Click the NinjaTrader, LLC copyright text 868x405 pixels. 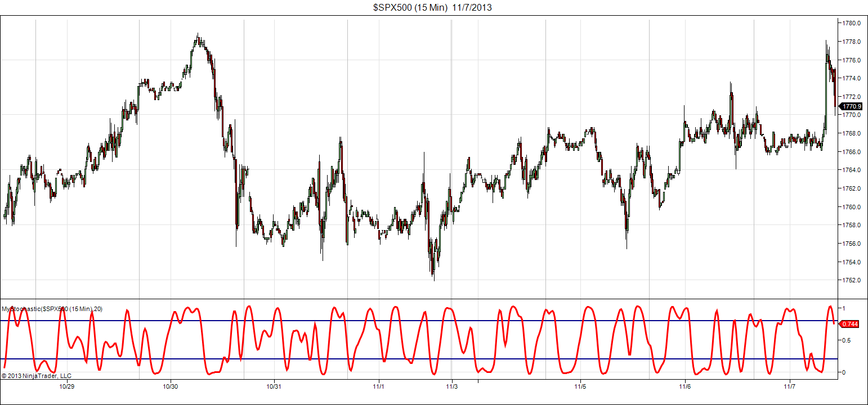37,376
